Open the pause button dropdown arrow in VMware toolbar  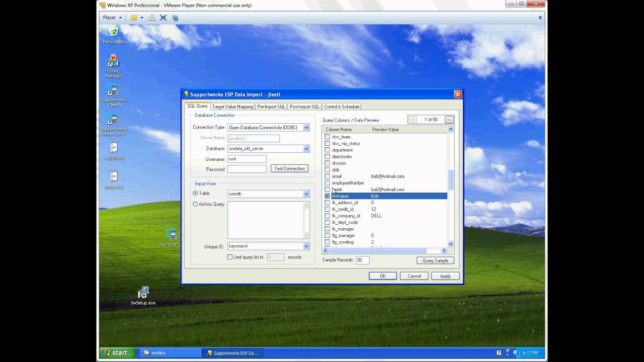(x=142, y=18)
